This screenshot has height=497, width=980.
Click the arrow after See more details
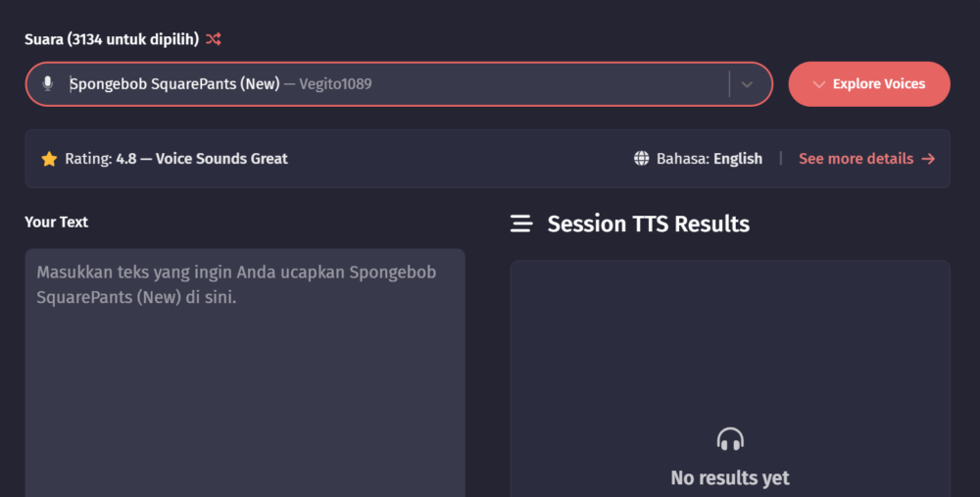[928, 159]
